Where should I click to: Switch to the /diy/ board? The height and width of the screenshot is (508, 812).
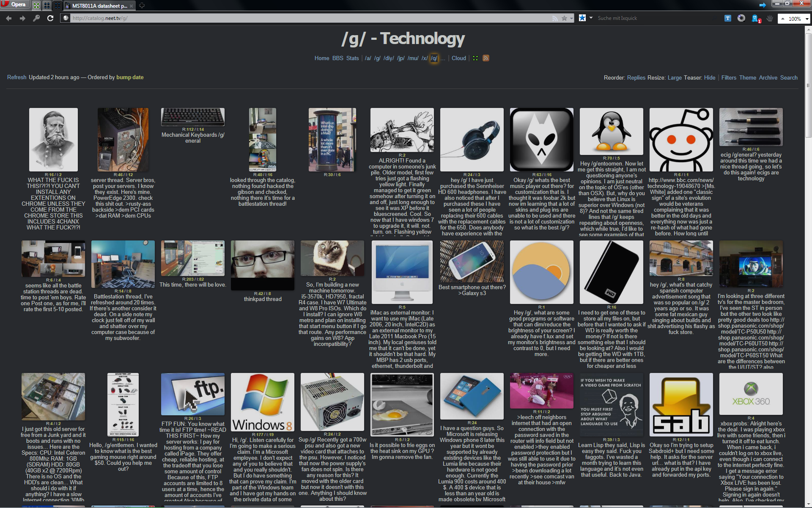[389, 58]
